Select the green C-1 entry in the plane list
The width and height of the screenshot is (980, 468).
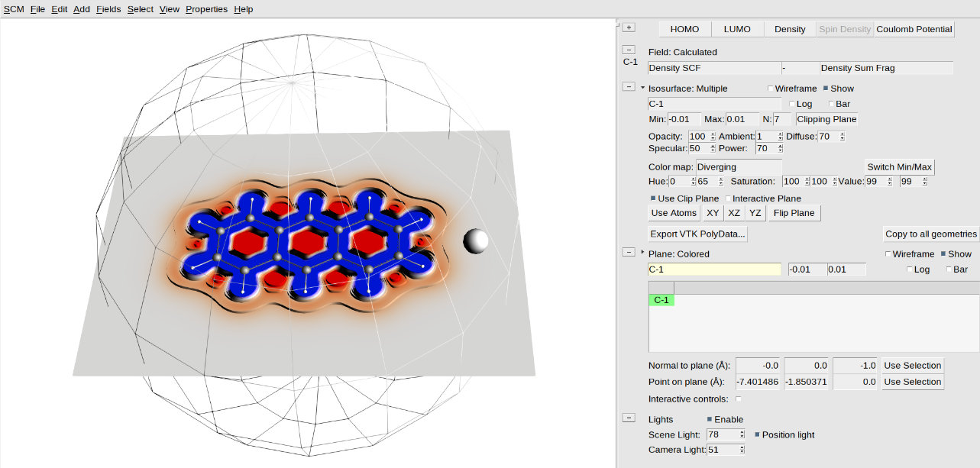661,299
